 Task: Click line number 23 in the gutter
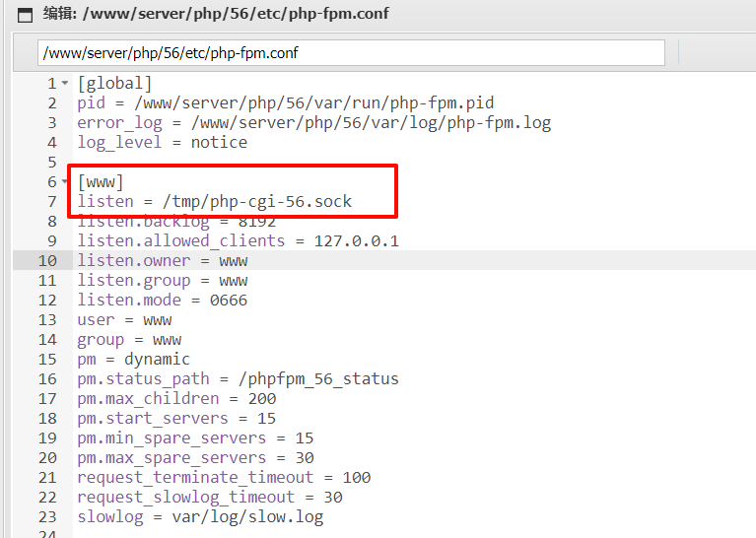[47, 517]
